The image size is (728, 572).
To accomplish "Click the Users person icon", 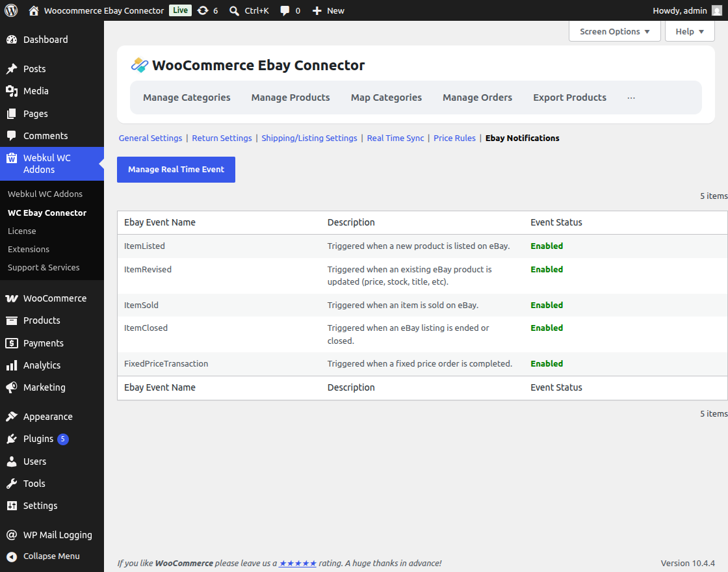I will (12, 461).
